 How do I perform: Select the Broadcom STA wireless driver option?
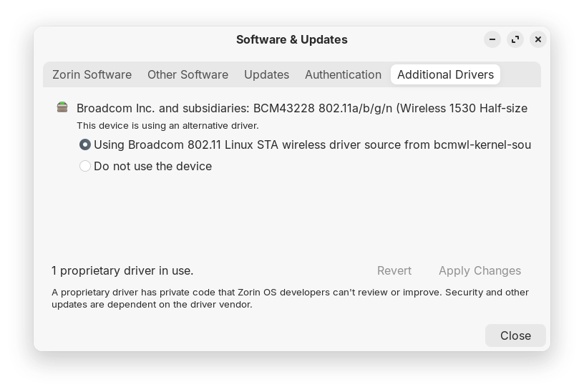click(x=85, y=144)
